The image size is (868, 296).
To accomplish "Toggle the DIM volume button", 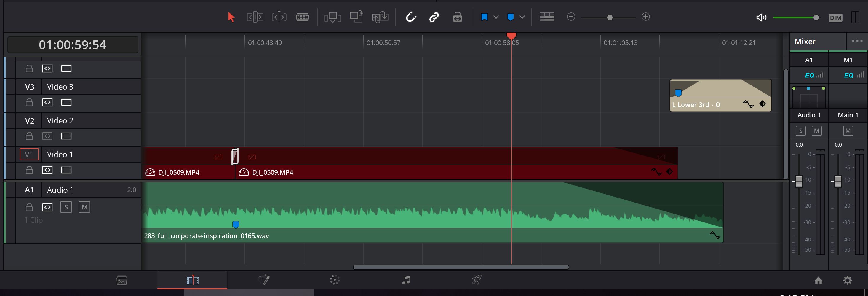I will tap(835, 17).
